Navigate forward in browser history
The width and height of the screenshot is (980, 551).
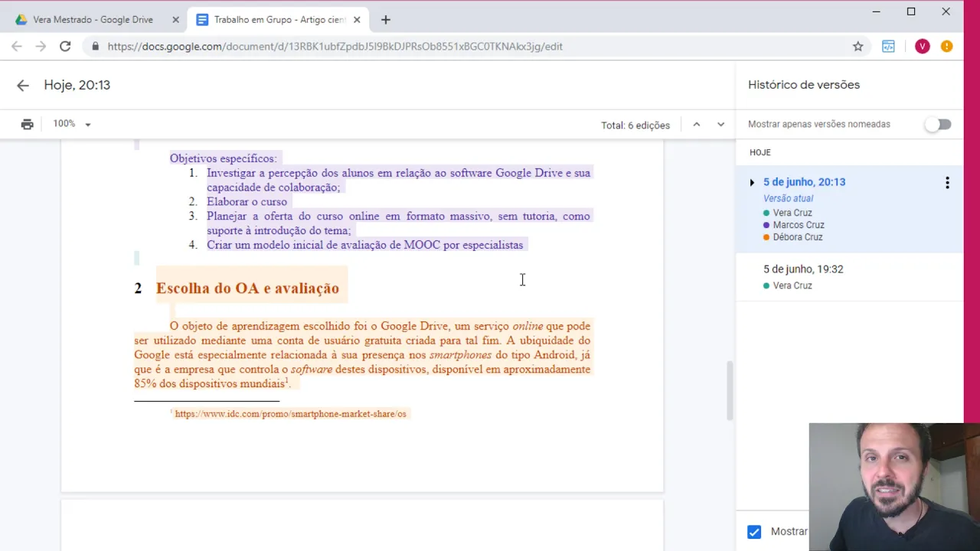point(41,47)
